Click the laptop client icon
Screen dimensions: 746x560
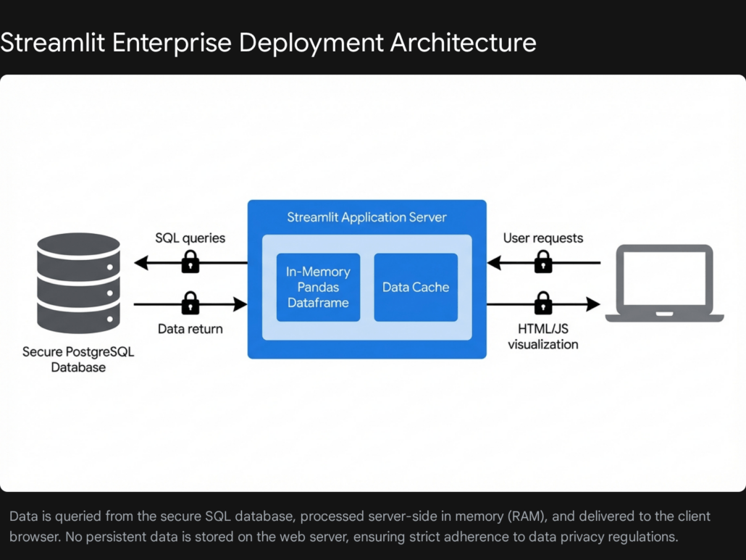(664, 283)
